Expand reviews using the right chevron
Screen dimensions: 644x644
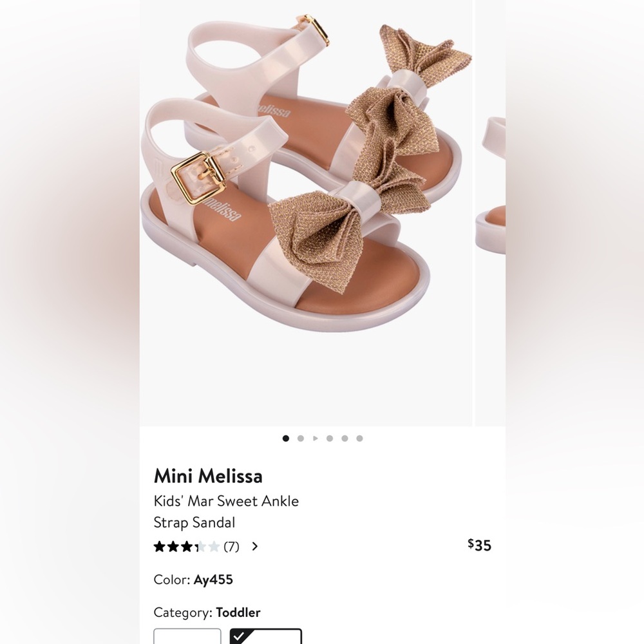pos(254,546)
